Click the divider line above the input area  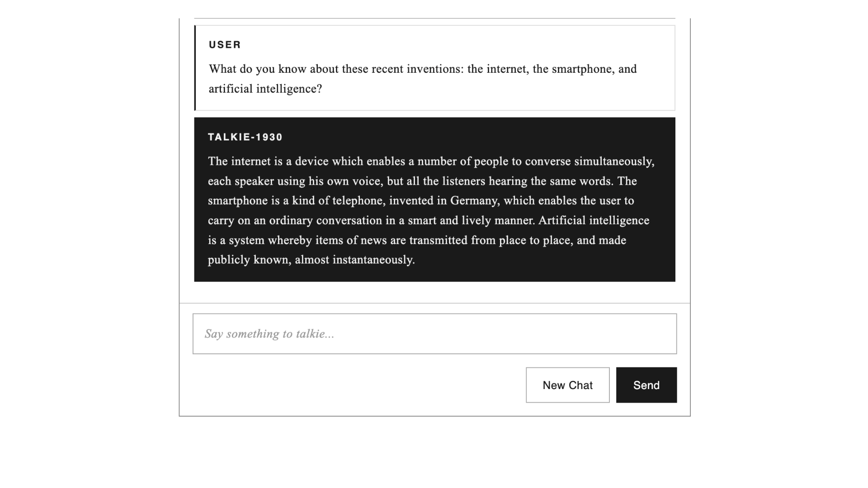(434, 303)
